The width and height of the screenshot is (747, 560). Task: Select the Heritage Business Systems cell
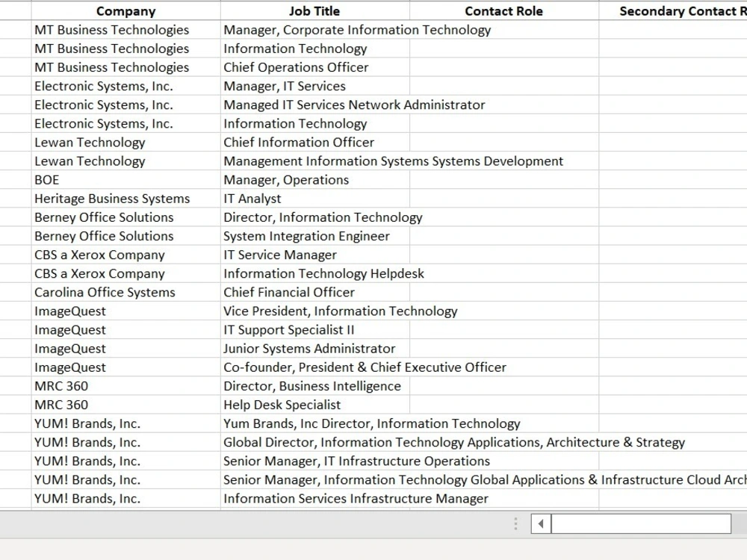point(125,199)
